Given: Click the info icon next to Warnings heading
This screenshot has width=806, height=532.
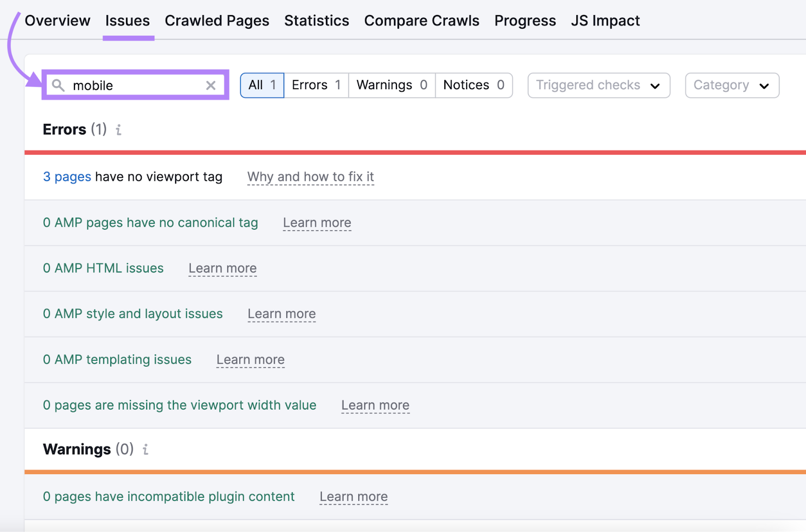Looking at the screenshot, I should coord(146,449).
